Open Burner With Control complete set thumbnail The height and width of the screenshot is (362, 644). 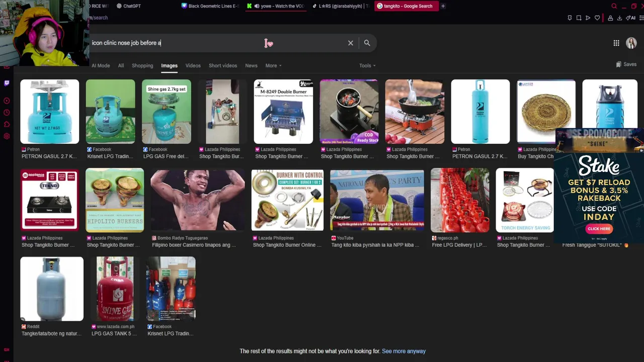[287, 200]
